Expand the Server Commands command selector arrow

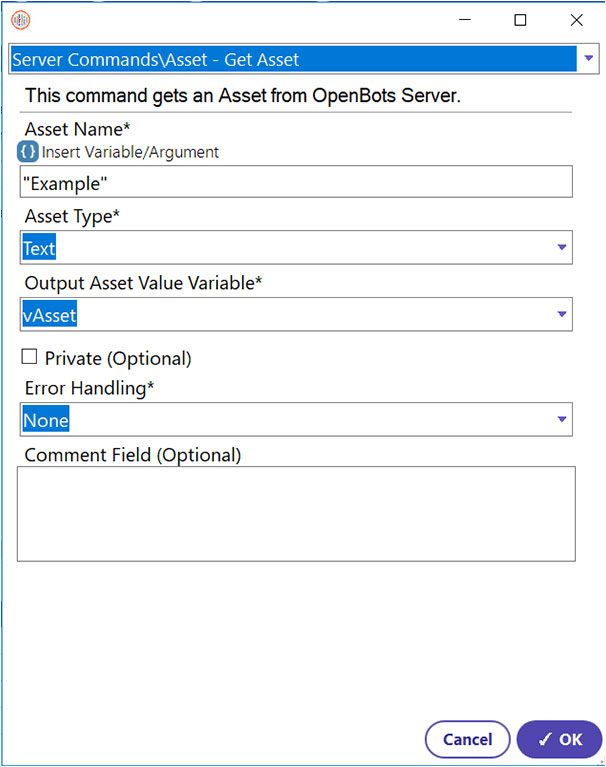(588, 58)
